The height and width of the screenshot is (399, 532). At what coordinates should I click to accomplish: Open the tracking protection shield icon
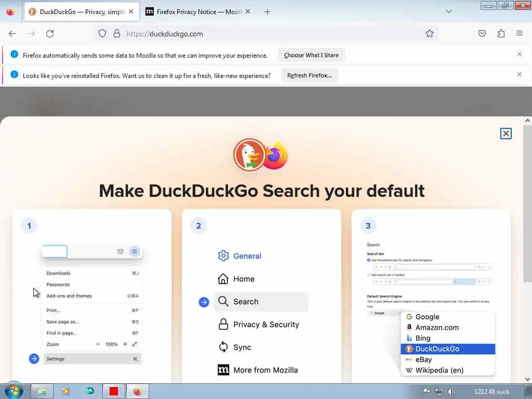pyautogui.click(x=102, y=33)
